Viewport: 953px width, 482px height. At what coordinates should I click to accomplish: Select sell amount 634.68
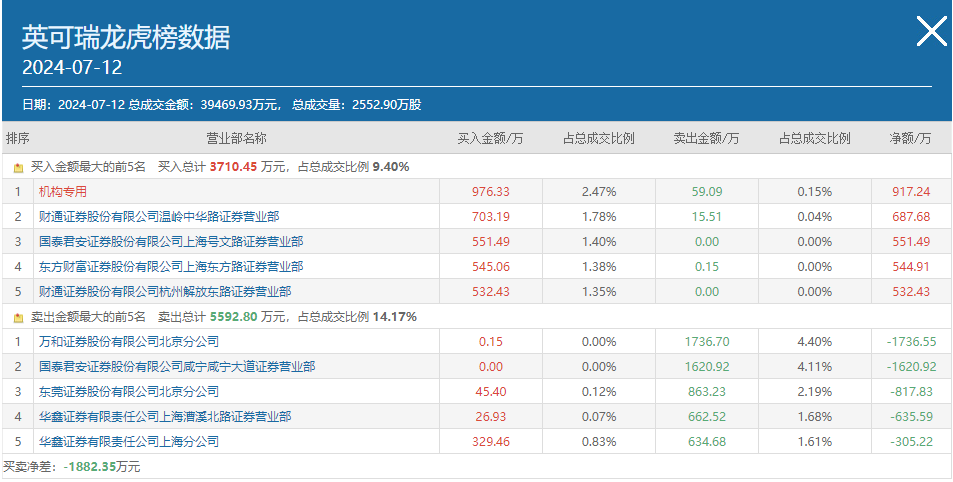point(707,441)
